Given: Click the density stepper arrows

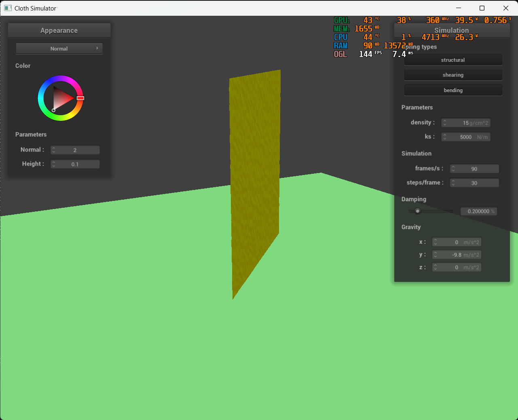Looking at the screenshot, I should click(x=444, y=123).
